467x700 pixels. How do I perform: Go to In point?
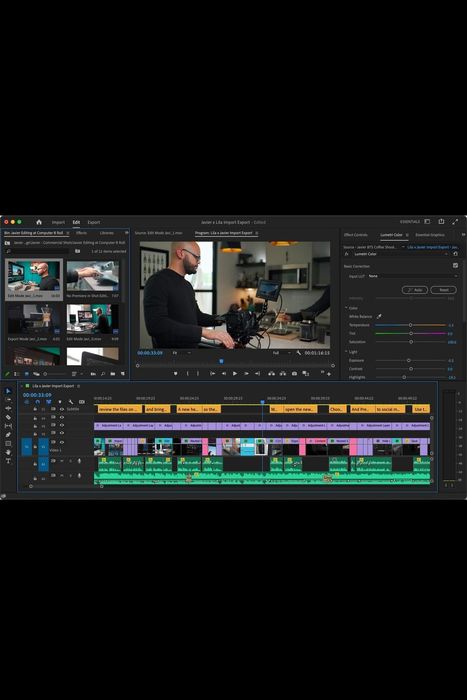click(x=213, y=374)
